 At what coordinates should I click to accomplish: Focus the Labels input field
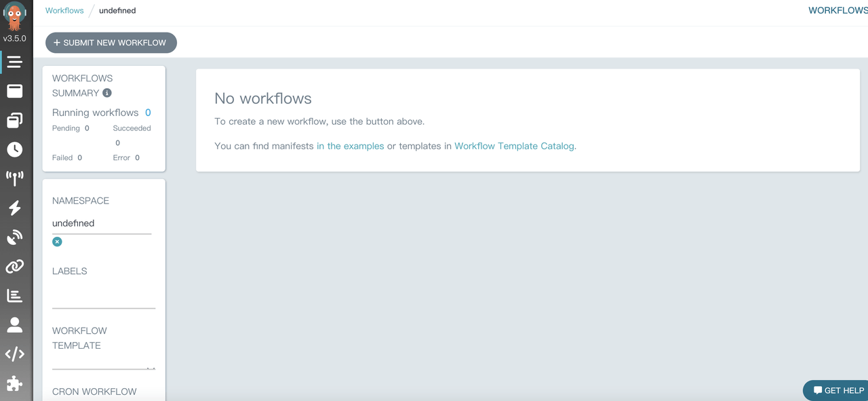coord(104,297)
